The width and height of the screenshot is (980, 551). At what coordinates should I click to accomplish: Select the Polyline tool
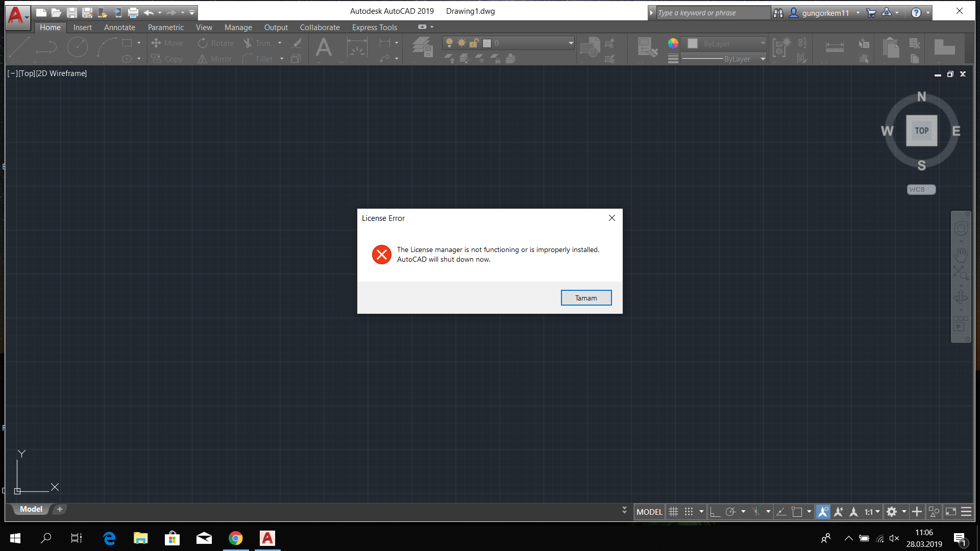click(46, 47)
